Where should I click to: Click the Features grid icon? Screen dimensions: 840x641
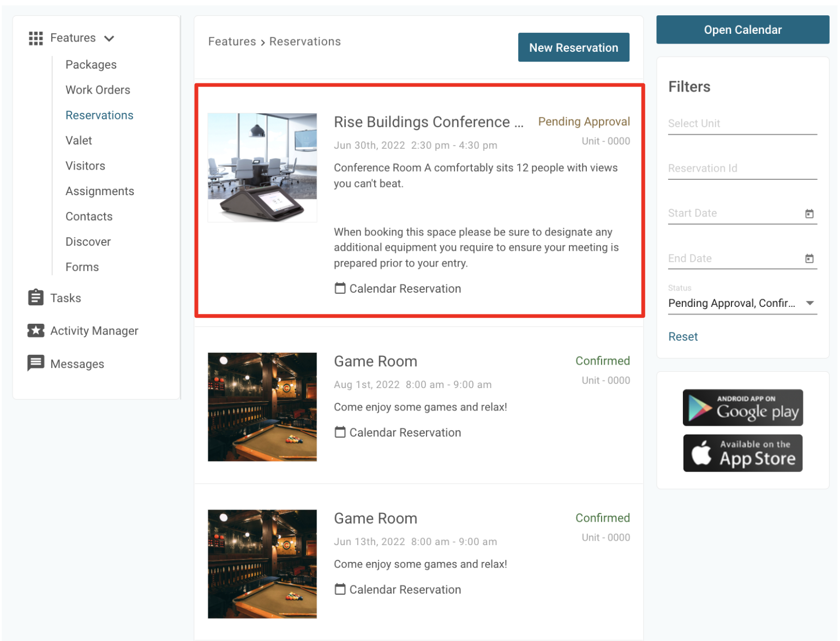35,38
